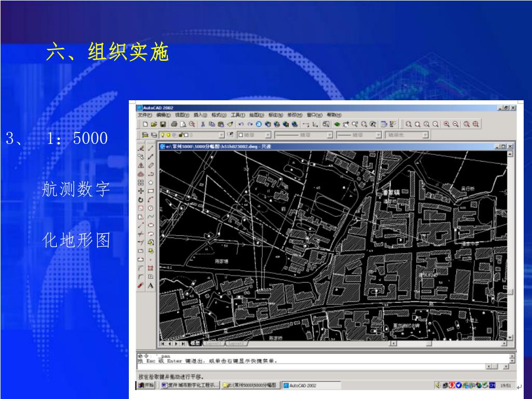Expand the plot style control dropdown
The width and height of the screenshot is (532, 399).
425,135
